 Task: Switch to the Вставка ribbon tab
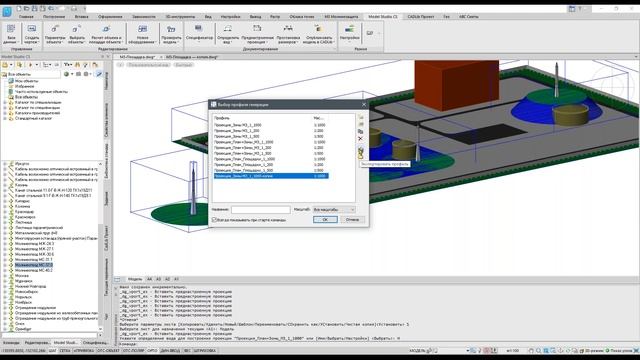[x=82, y=17]
